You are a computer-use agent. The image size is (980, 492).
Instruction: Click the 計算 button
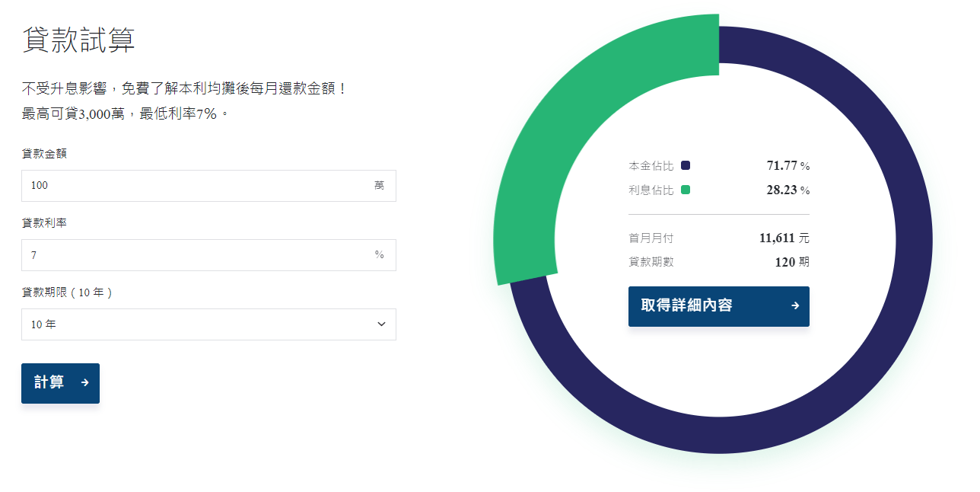(x=60, y=383)
